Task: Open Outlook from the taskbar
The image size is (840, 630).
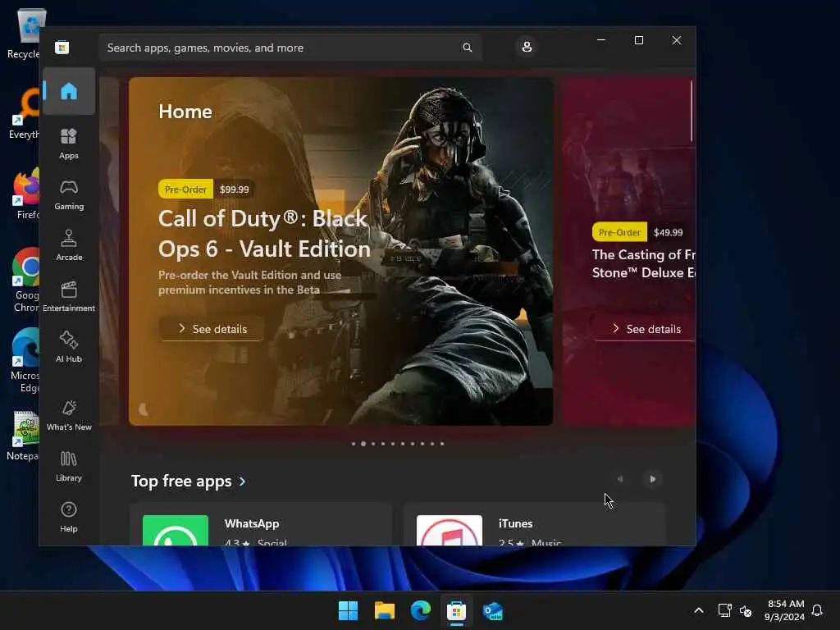Action: tap(492, 610)
